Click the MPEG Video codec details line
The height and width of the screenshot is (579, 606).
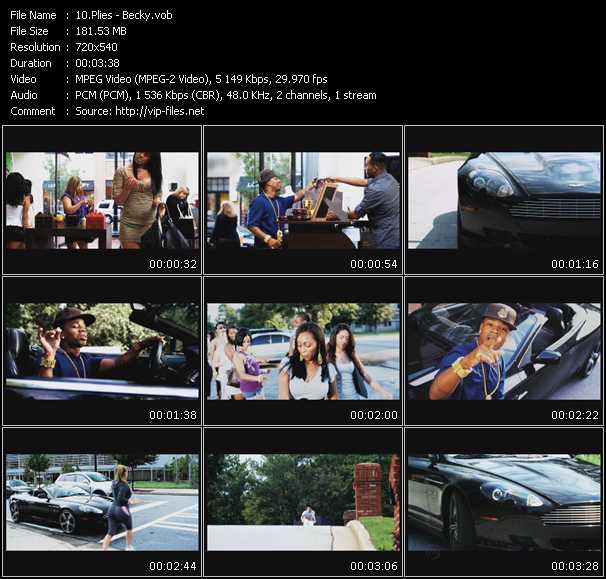[200, 79]
